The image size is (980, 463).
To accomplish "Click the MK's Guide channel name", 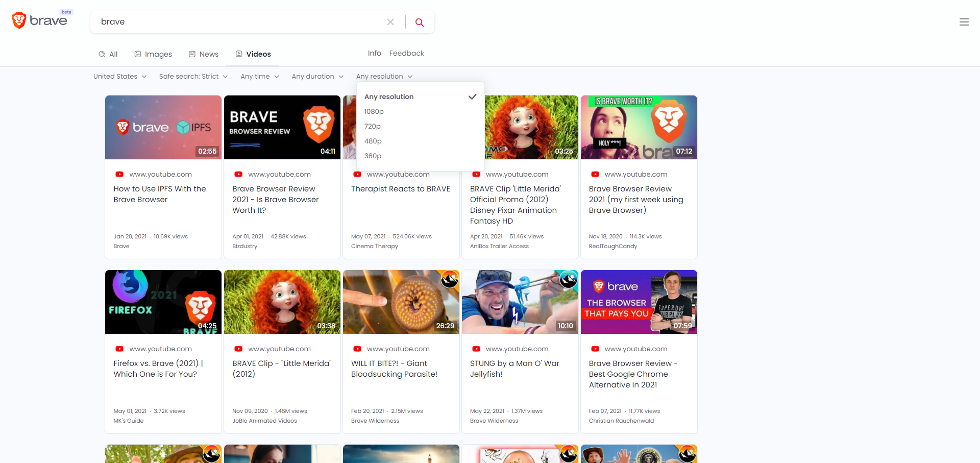I will coord(129,421).
